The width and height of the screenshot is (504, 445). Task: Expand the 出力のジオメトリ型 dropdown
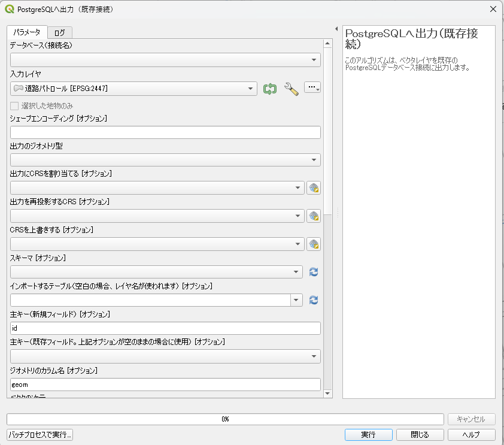pos(314,160)
